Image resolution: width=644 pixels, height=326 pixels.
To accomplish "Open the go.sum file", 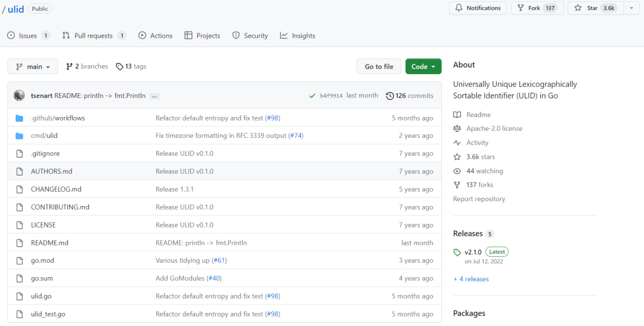I will pos(42,278).
